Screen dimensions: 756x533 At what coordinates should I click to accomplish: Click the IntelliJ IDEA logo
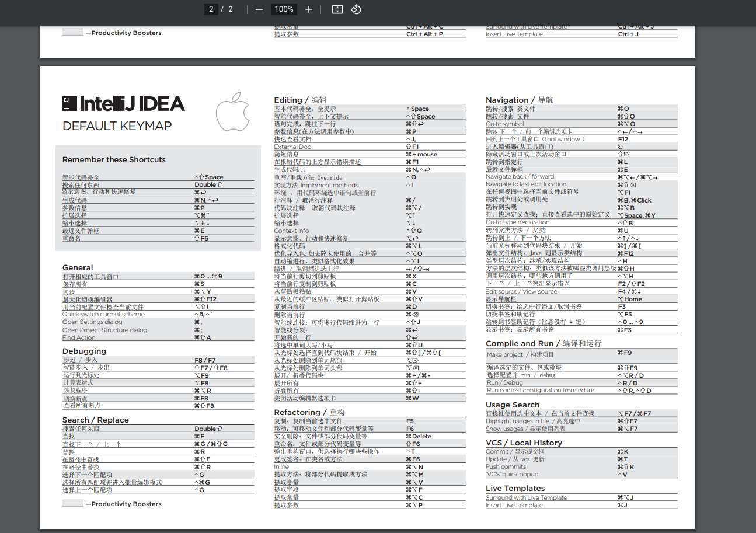(x=123, y=104)
